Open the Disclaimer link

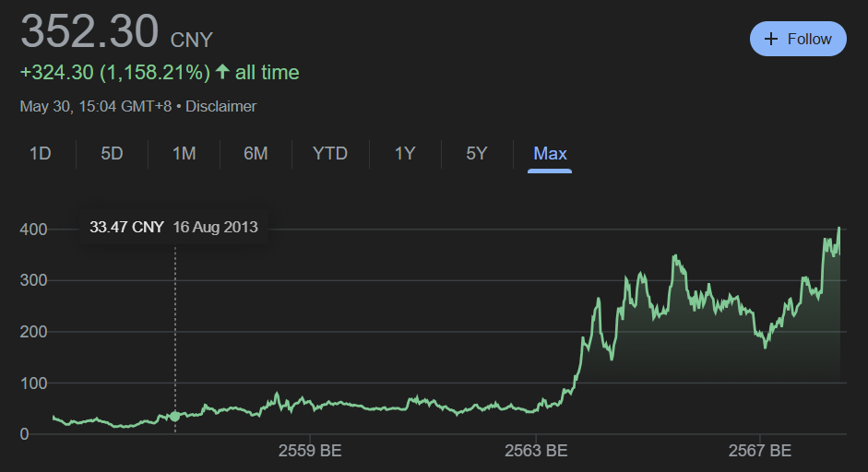click(x=220, y=106)
